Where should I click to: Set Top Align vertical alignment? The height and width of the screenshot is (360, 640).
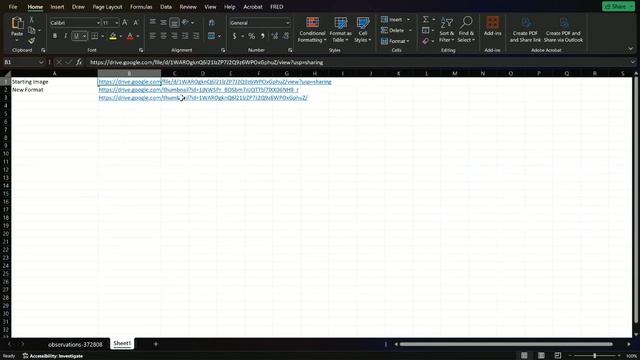pos(153,23)
